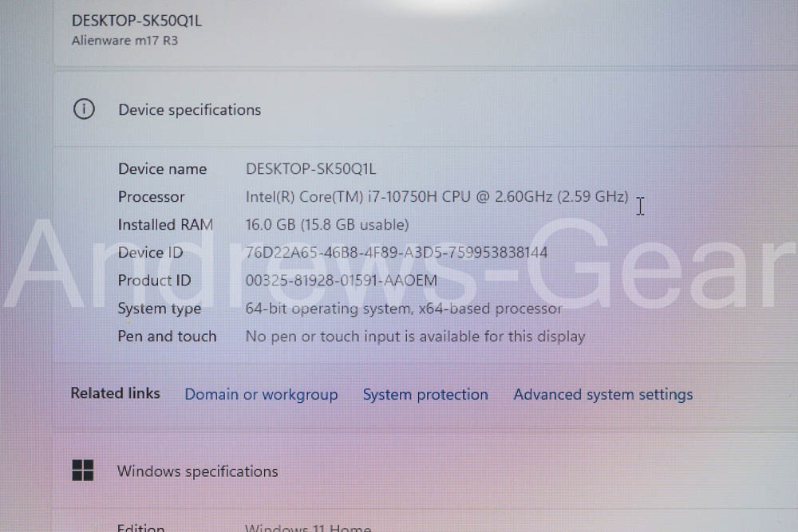Select the Windows 11 Home edition value
Viewport: 798px width, 532px height.
click(x=308, y=527)
